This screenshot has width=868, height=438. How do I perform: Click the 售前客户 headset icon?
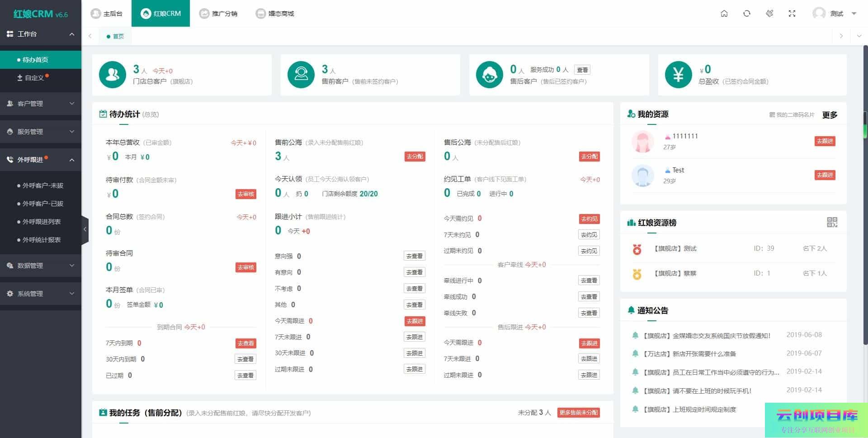(x=301, y=75)
